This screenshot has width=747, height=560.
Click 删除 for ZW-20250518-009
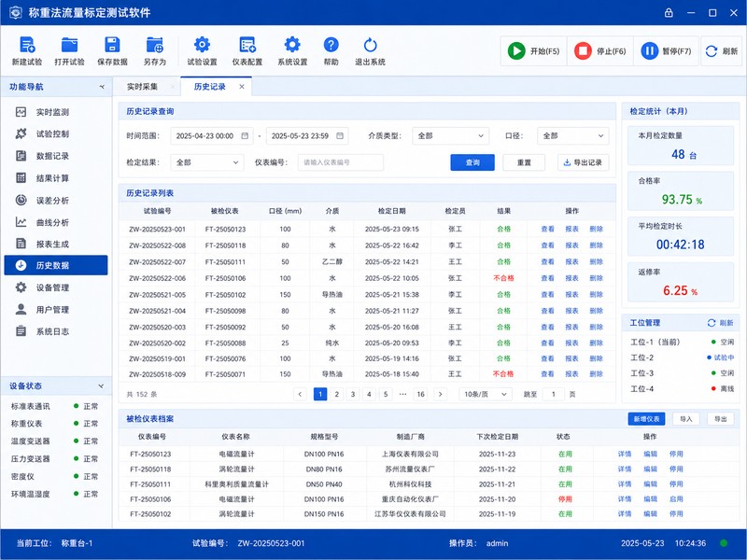596,374
